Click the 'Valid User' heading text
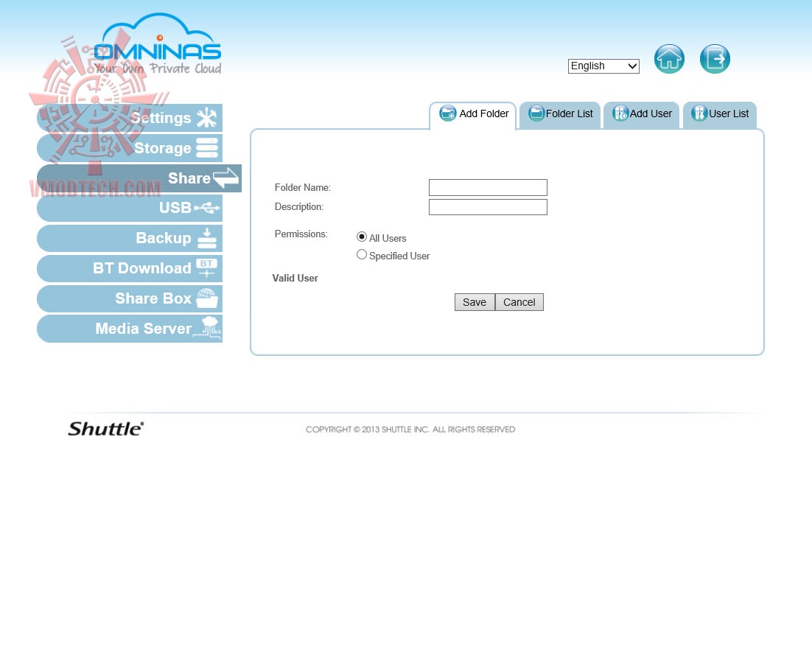The width and height of the screenshot is (812, 647). coord(295,278)
